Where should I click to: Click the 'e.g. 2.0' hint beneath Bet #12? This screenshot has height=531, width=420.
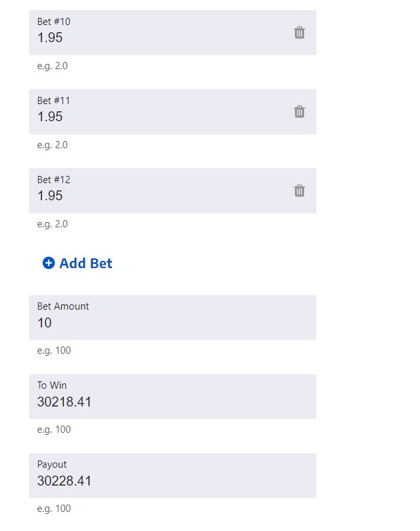pos(53,224)
